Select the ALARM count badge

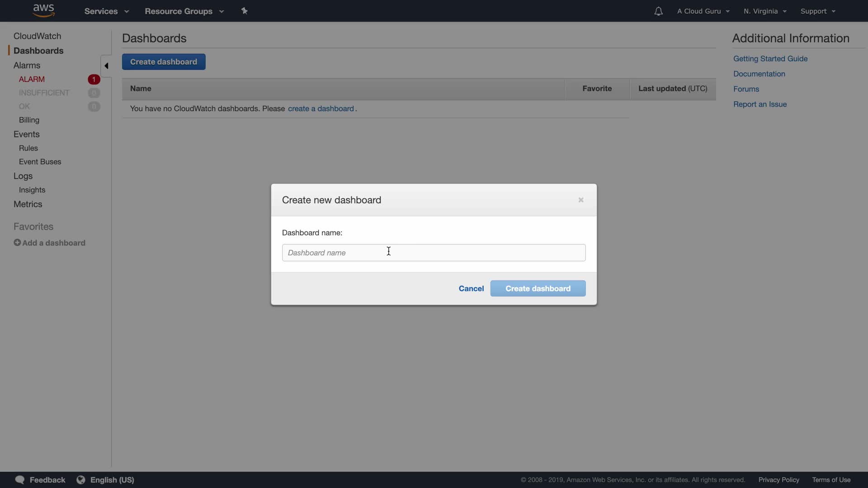pos(94,80)
